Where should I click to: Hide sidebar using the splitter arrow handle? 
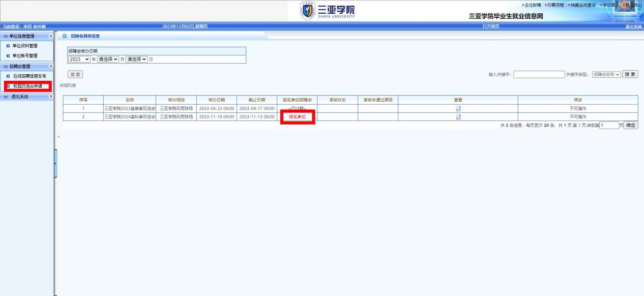pos(55,163)
